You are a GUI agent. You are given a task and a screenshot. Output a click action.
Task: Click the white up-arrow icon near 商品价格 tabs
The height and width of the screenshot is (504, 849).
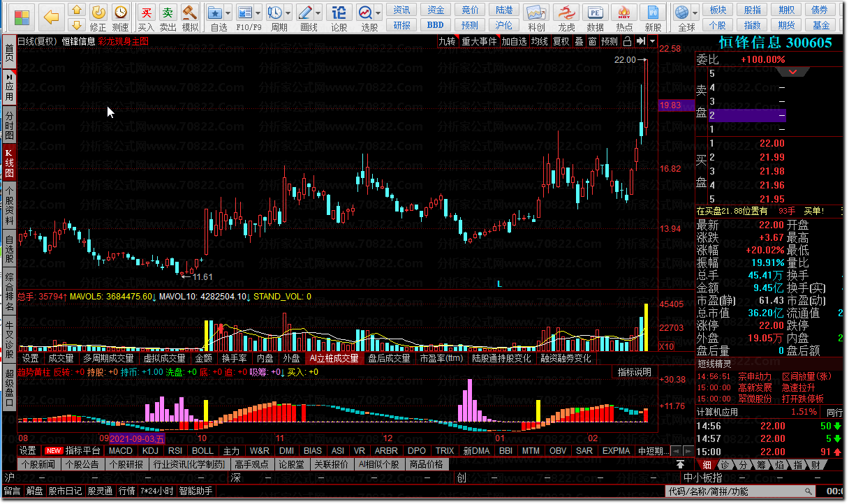(681, 464)
